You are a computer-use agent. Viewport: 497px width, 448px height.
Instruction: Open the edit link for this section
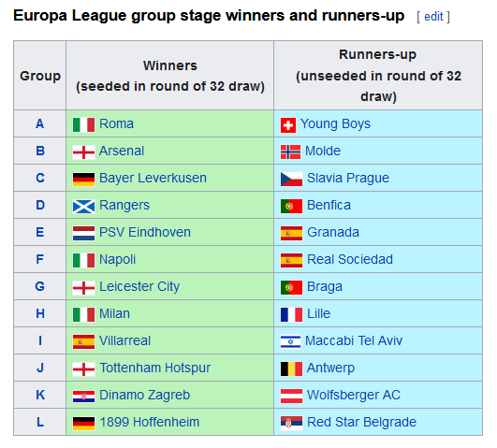point(433,17)
